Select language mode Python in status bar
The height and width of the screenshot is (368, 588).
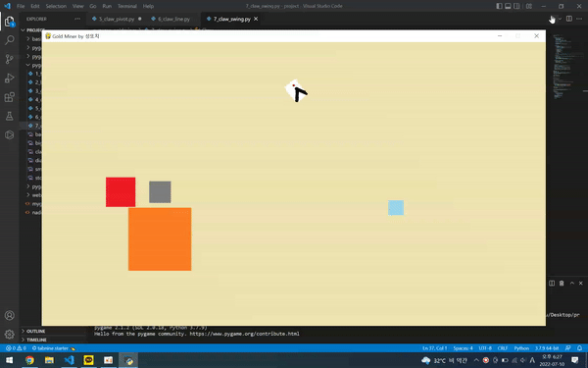[521, 348]
